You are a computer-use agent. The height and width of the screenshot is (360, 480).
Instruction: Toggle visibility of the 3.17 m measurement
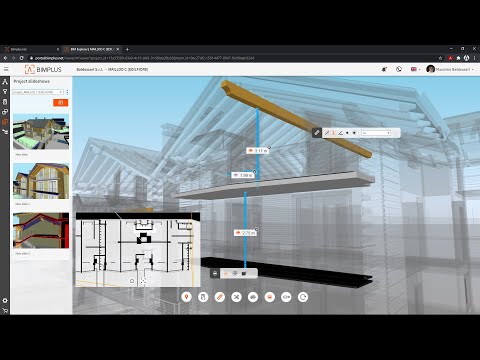point(250,151)
